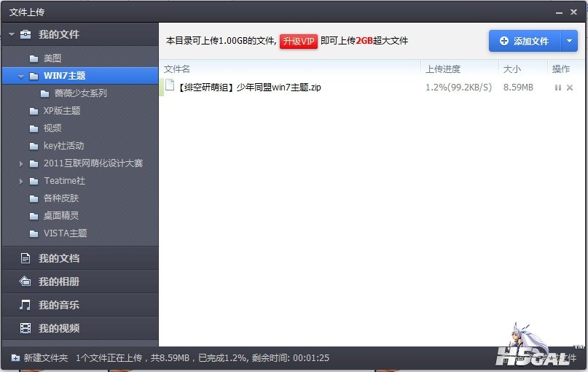Collapse the WIN7主题 folder
The height and width of the screenshot is (372, 588).
21,76
